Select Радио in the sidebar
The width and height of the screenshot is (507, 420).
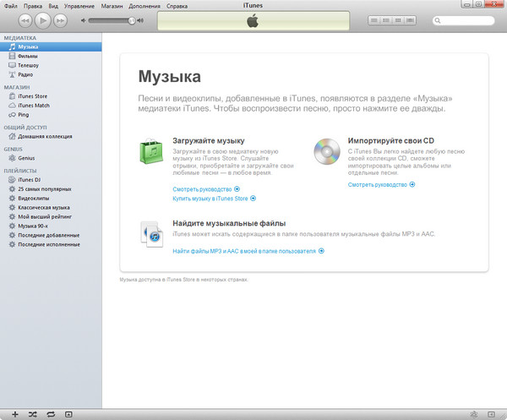point(51,74)
